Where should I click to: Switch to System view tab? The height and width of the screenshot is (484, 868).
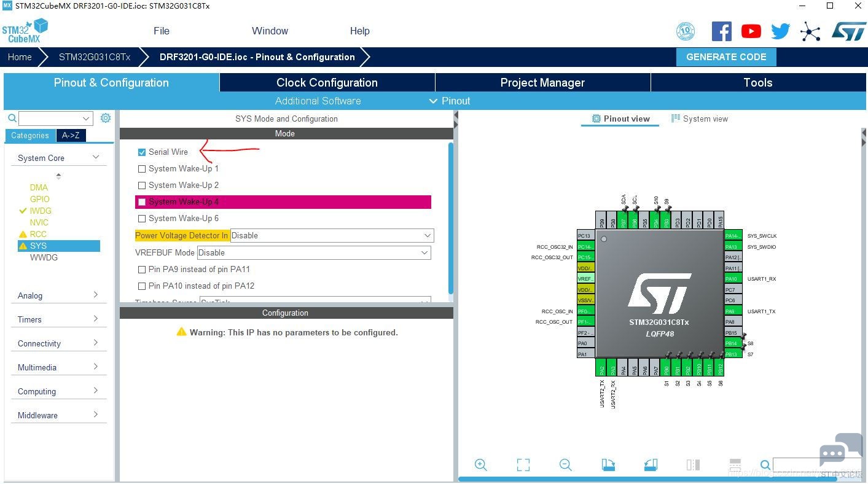700,119
